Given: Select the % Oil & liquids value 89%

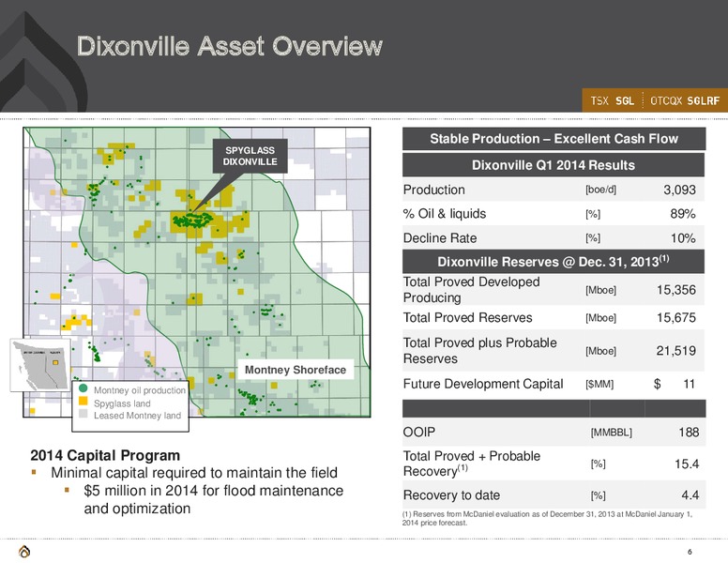Looking at the screenshot, I should 683,214.
